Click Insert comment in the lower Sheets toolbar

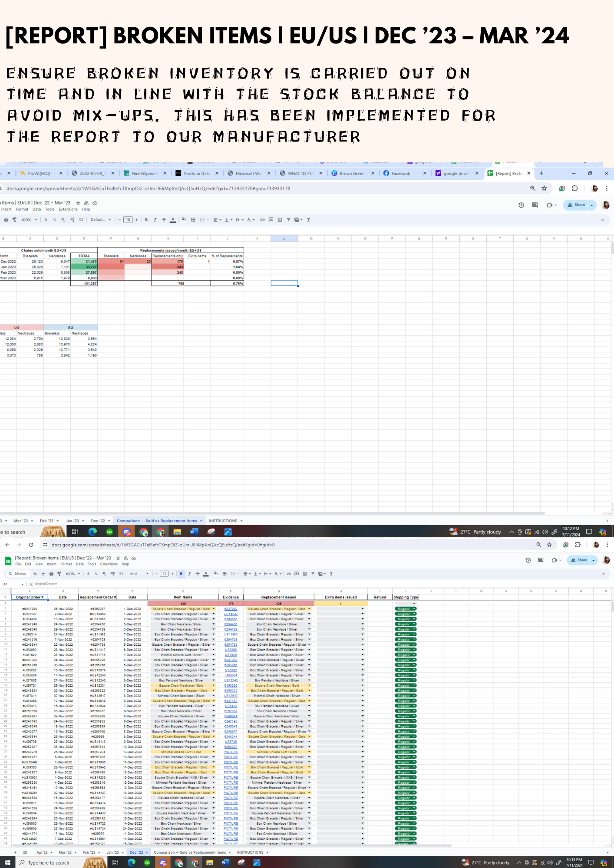point(297,574)
